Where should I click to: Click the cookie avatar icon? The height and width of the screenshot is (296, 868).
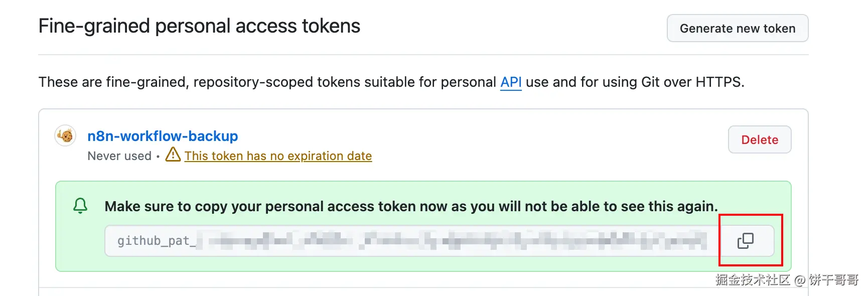point(65,135)
